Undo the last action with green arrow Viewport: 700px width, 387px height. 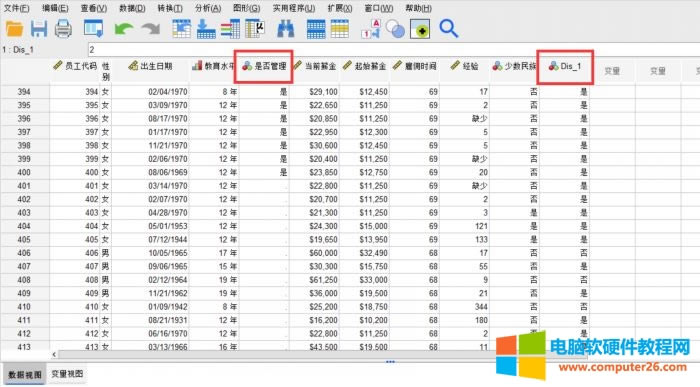point(124,29)
